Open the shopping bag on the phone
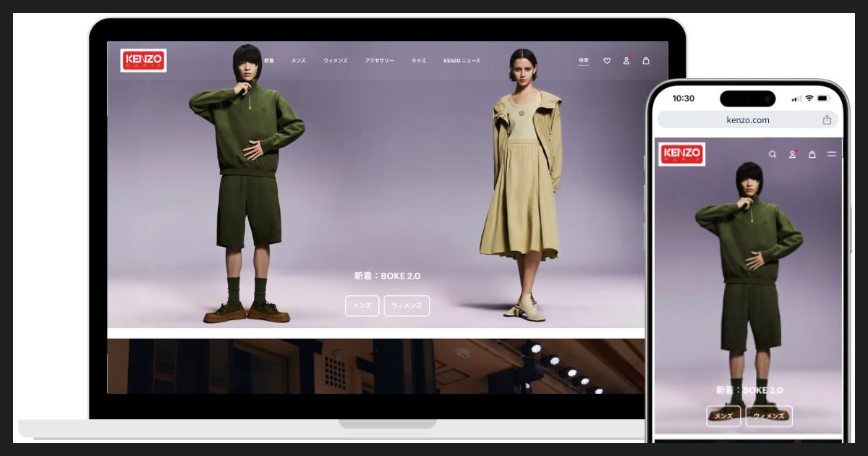 point(812,154)
